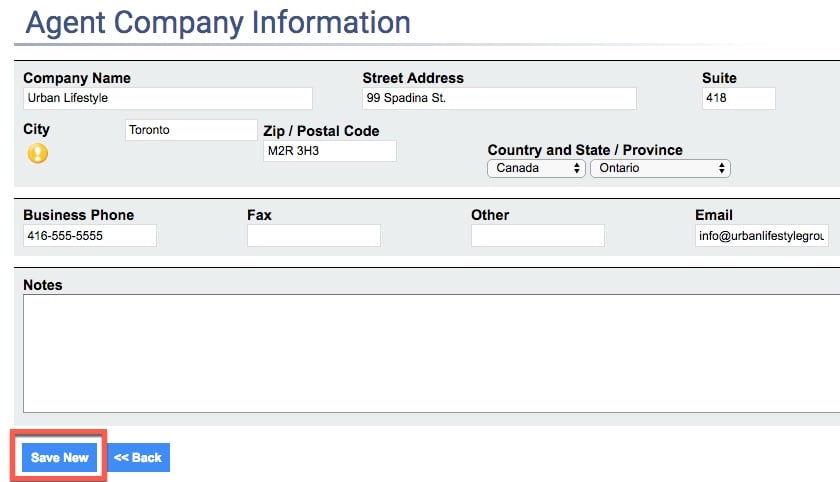Click the "Country and State / Province" label

[x=585, y=150]
